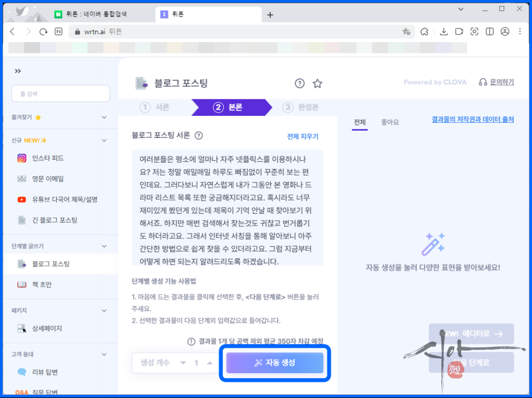Bookmark this page with the star icon
Viewport: 532px width, 398px height.
[x=406, y=32]
